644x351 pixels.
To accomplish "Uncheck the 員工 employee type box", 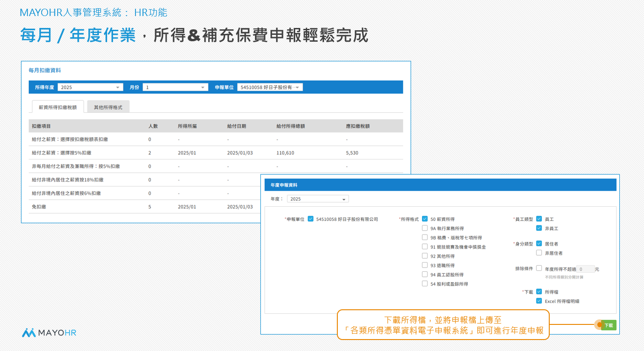I will (x=539, y=219).
